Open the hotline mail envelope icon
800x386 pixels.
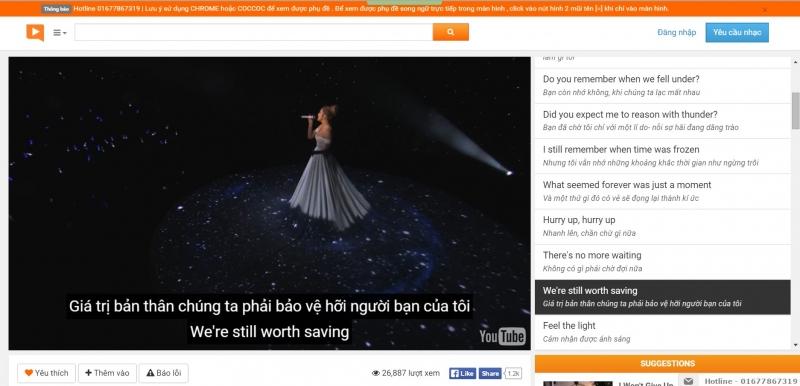click(x=688, y=381)
